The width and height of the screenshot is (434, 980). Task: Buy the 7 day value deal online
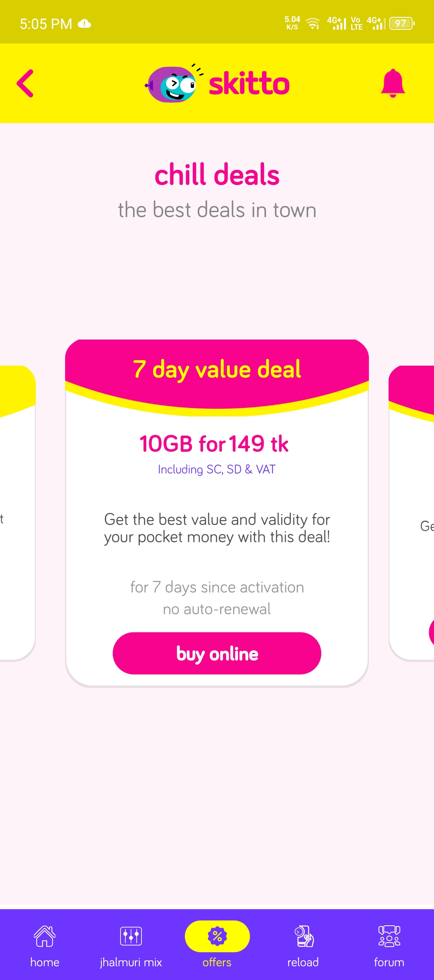click(x=217, y=653)
